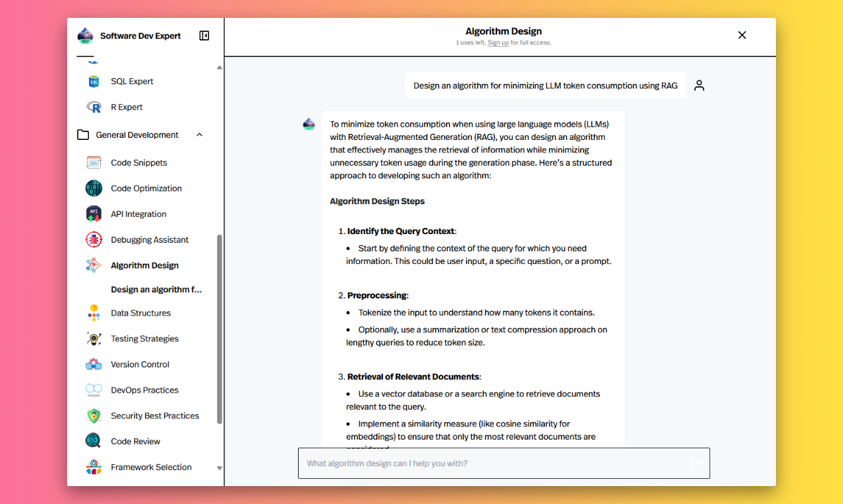This screenshot has height=504, width=843.
Task: Click the R Expert logo icon
Action: [94, 107]
